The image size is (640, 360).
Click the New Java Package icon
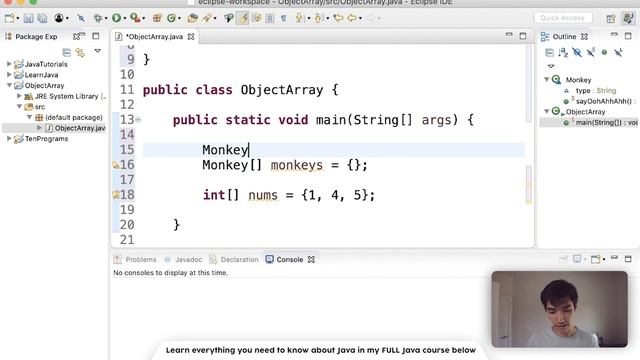[157, 18]
